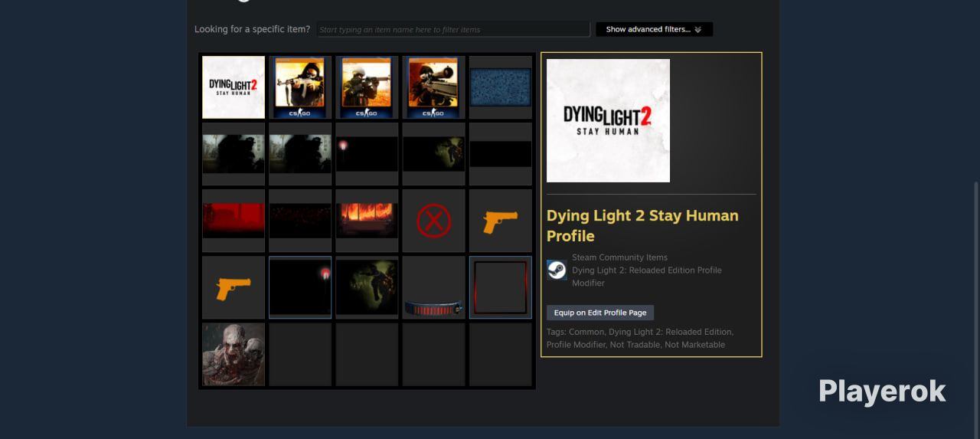Click the Steam Community Items text
980x439 pixels.
619,257
